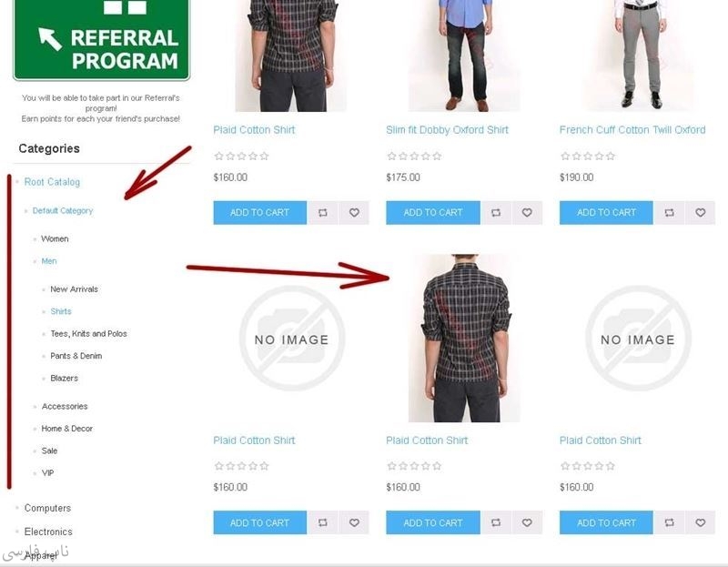
Task: Click compare icon for top-row $160.00 Plaid Cotton Shirt
Action: click(323, 213)
